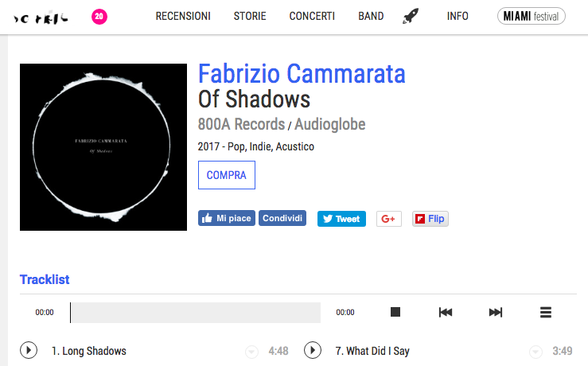Expand dropdown arrow beside Long Shadows duration
This screenshot has height=366, width=588.
coord(251,352)
